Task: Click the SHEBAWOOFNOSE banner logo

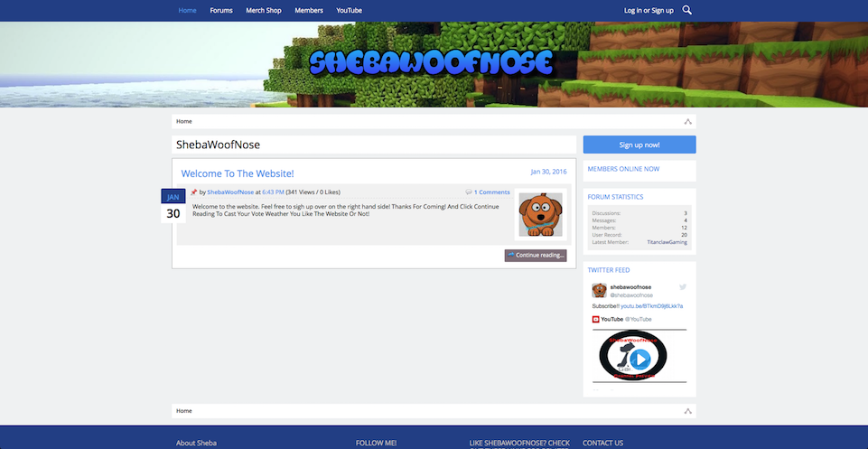Action: (x=431, y=62)
